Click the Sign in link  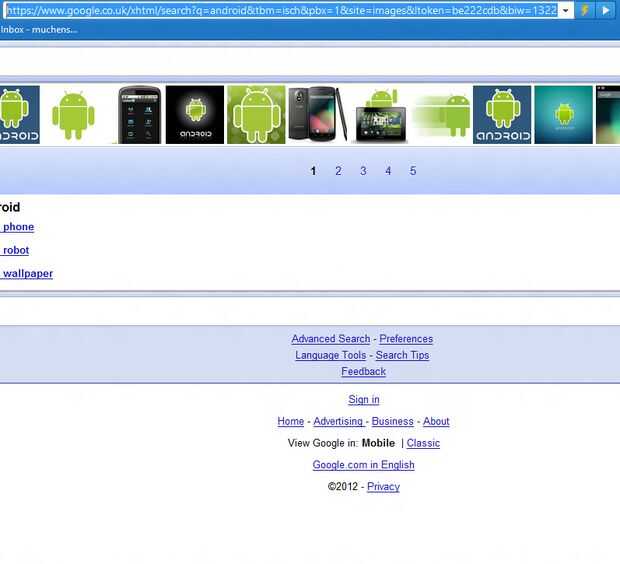pyautogui.click(x=364, y=399)
